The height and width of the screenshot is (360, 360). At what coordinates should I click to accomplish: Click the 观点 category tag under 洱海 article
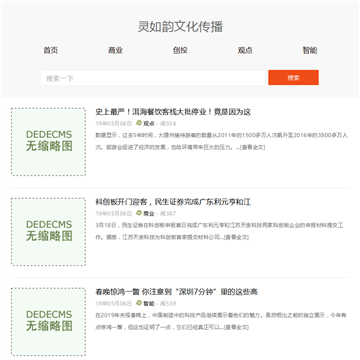(149, 124)
